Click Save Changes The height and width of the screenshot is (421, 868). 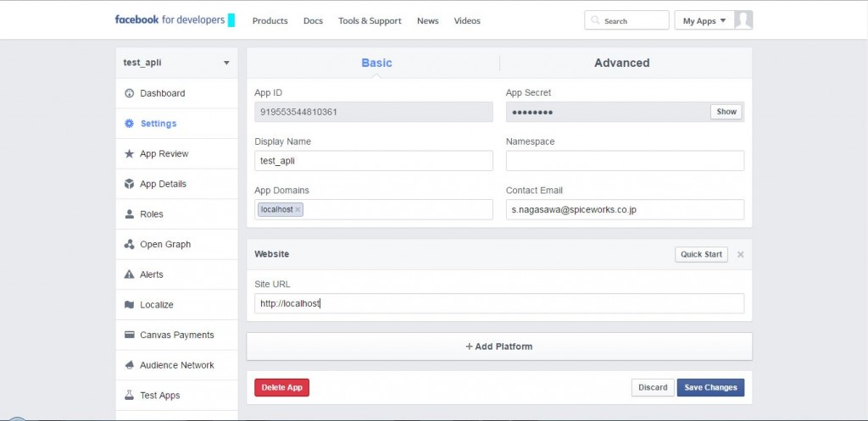click(x=711, y=387)
